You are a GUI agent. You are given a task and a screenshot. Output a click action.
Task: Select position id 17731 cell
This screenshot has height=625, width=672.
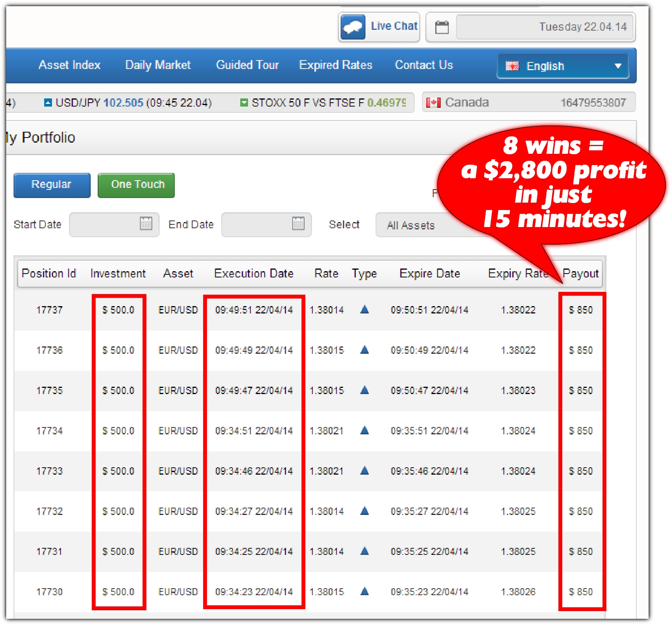click(x=49, y=551)
